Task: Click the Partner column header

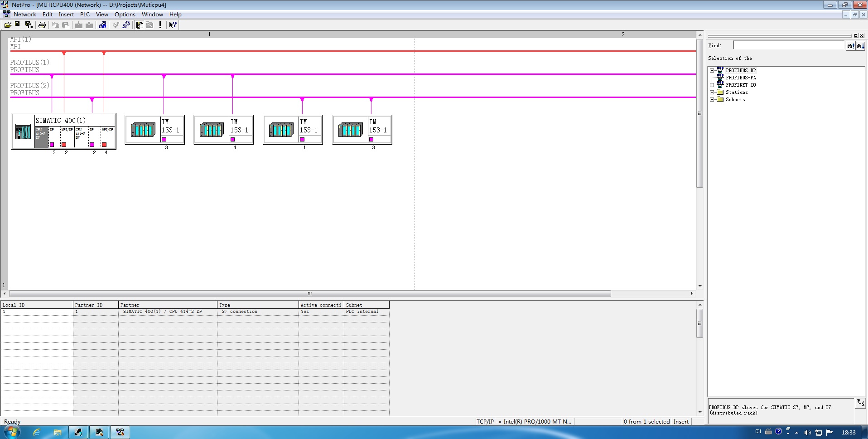Action: pyautogui.click(x=168, y=305)
